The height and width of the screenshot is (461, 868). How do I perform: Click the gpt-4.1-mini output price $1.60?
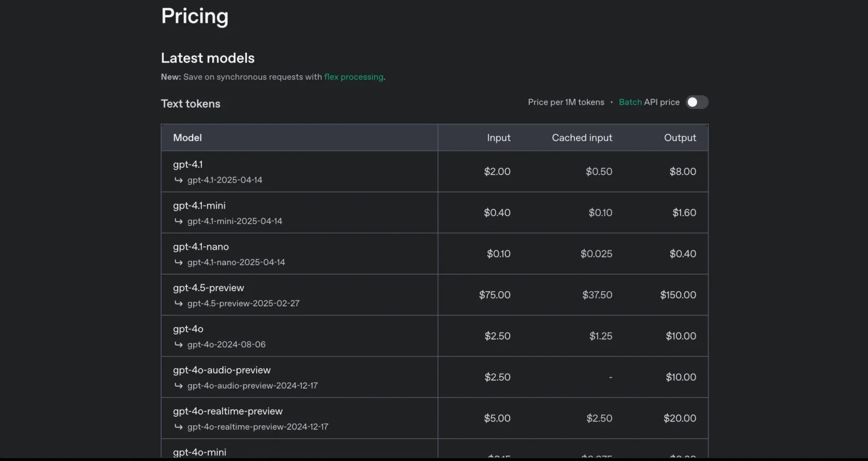[x=685, y=213]
